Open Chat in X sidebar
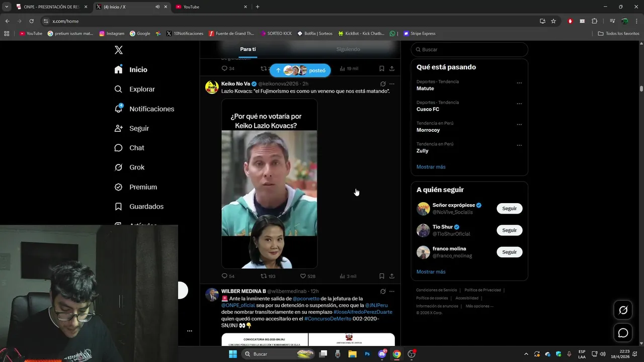This screenshot has width=644, height=362. (129, 148)
